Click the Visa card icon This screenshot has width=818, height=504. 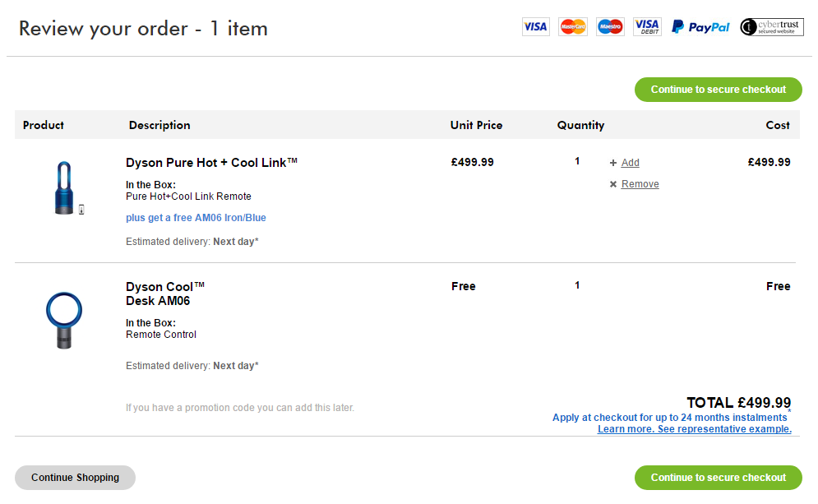tap(535, 26)
